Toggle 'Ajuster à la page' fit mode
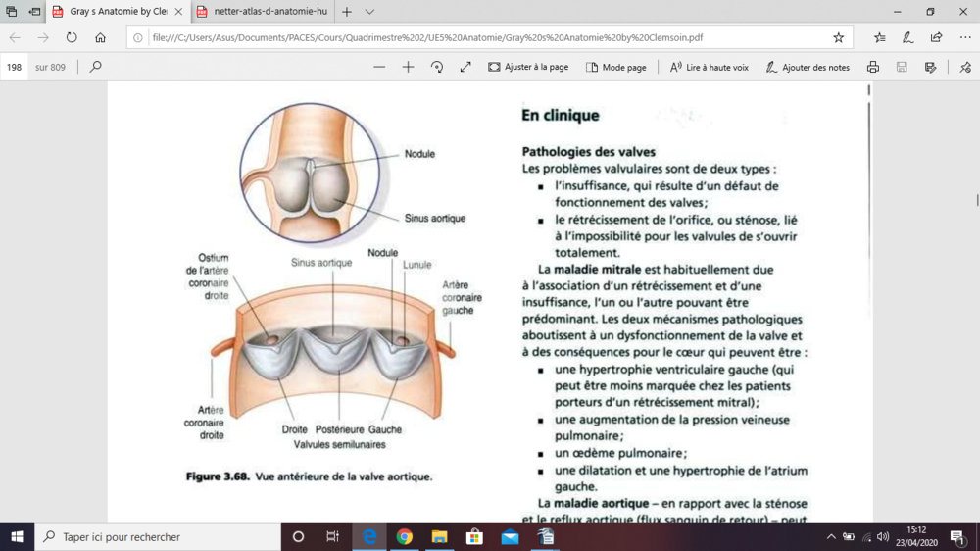This screenshot has width=980, height=551. click(x=528, y=67)
